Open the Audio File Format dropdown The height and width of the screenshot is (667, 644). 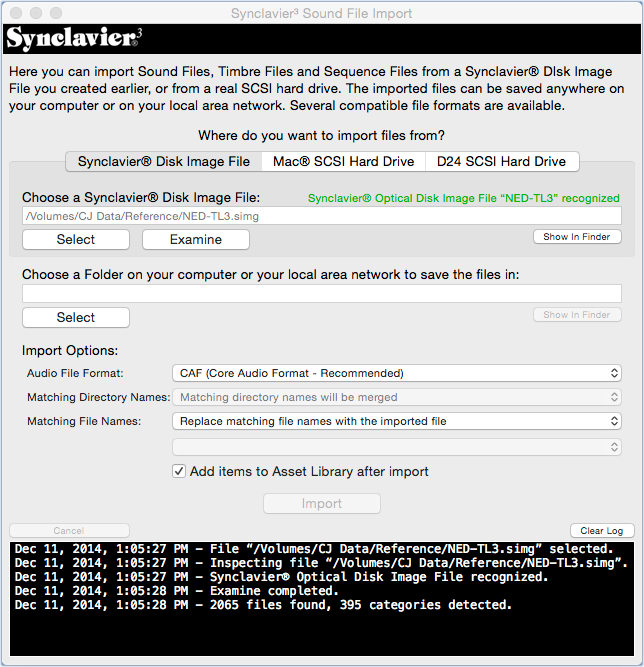pos(397,373)
